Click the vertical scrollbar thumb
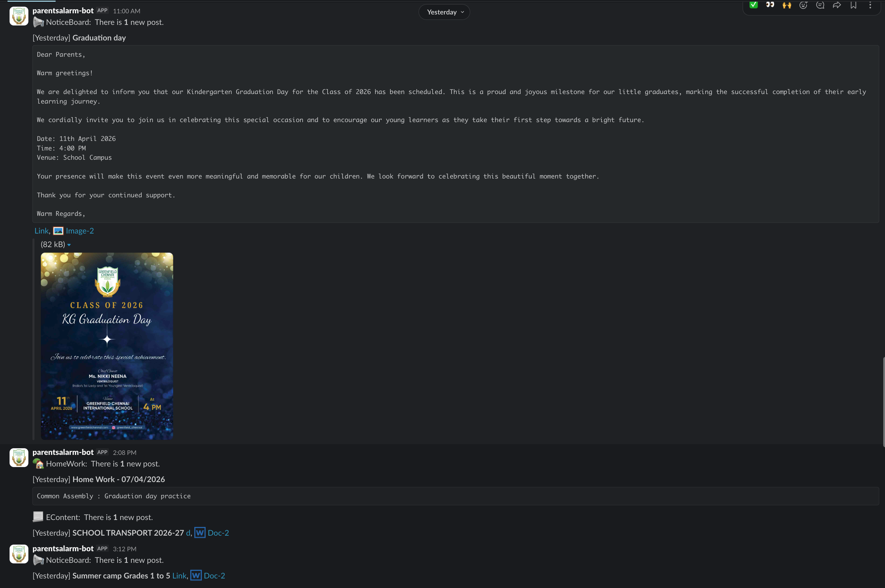The height and width of the screenshot is (588, 885). pos(883,401)
